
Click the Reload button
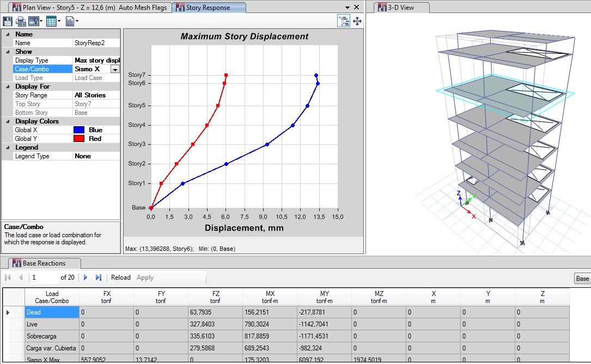coord(120,277)
